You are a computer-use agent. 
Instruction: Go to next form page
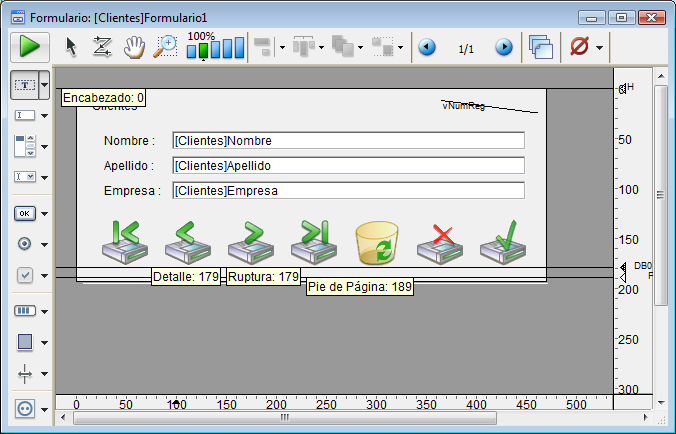point(504,47)
